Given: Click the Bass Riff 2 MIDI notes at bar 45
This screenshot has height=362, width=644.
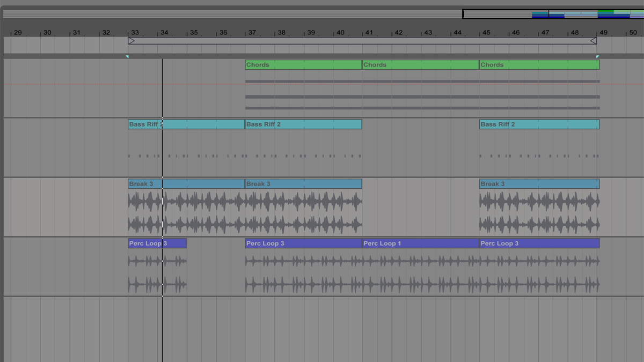Looking at the screenshot, I should point(539,156).
